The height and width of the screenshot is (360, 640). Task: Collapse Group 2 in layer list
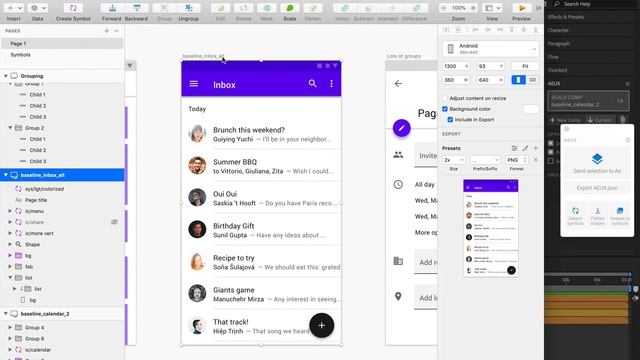(10, 128)
